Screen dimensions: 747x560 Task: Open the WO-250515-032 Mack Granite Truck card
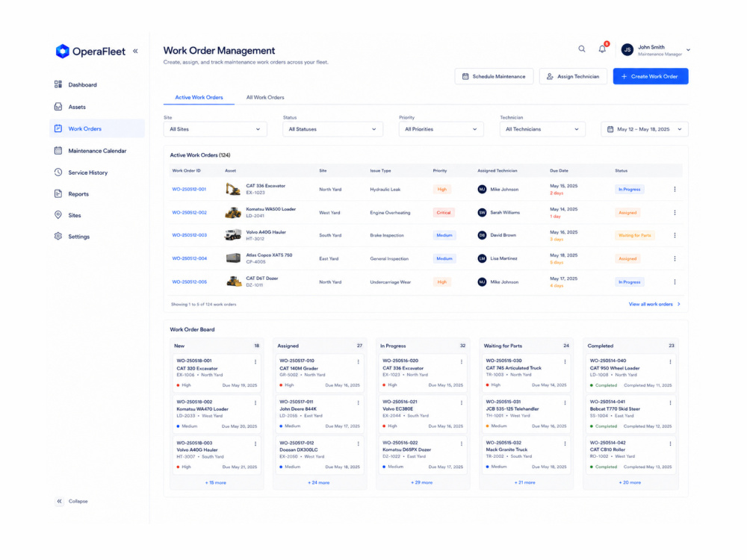(x=527, y=455)
